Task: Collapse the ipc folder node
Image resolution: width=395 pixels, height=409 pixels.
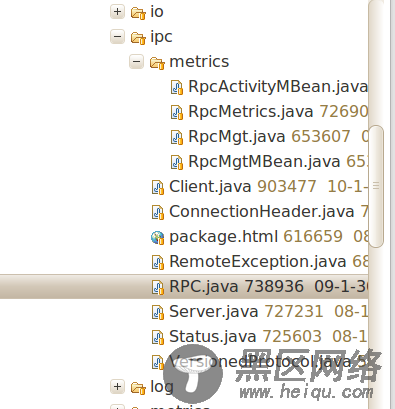Action: click(x=117, y=37)
